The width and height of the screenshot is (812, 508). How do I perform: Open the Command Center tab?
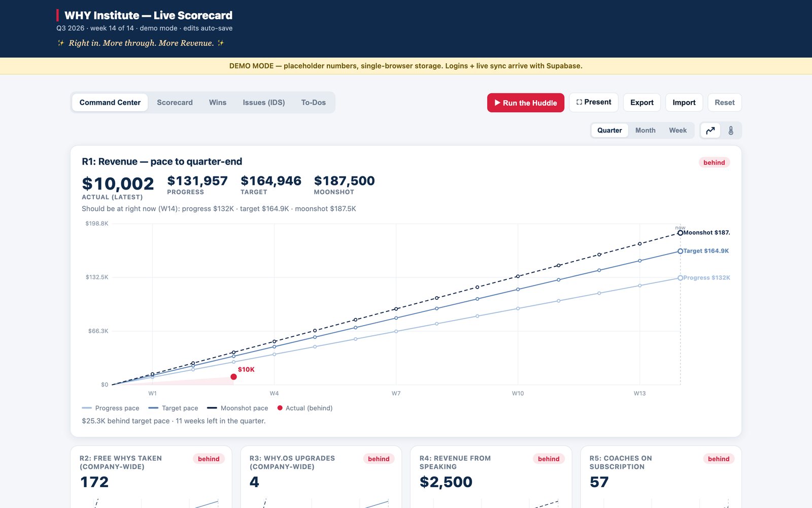110,103
